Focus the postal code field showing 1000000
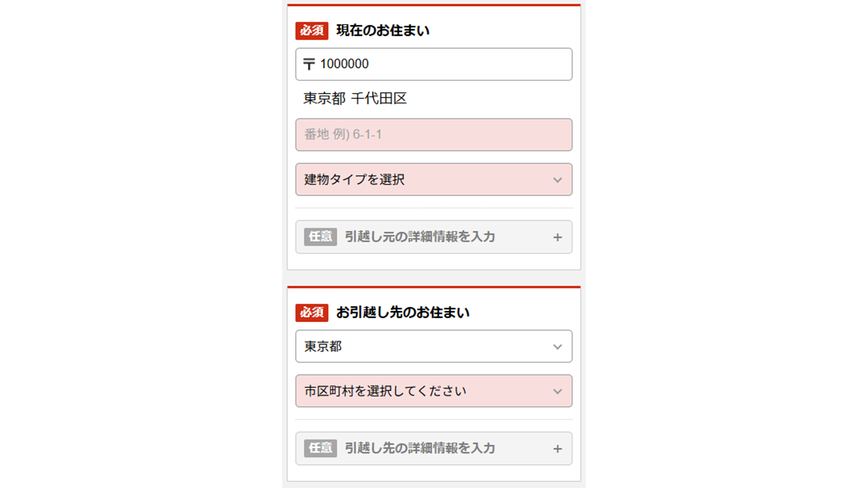Screen dimensions: 868x488 tap(434, 64)
